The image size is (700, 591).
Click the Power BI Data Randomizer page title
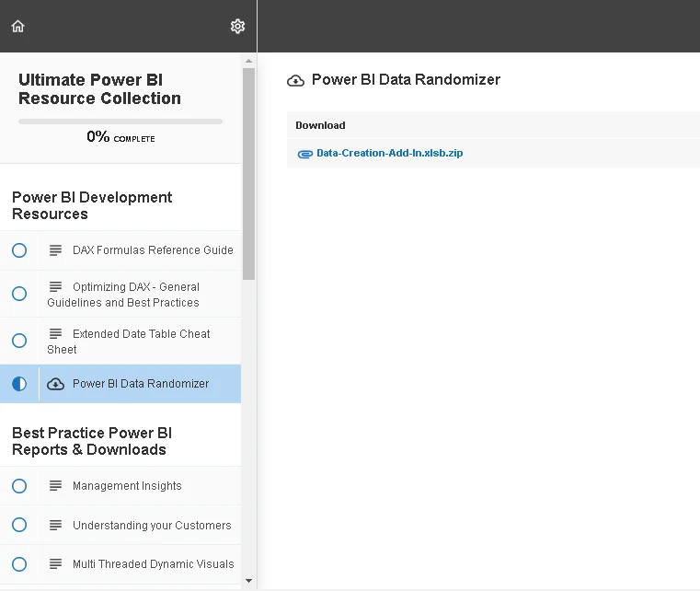tap(406, 79)
